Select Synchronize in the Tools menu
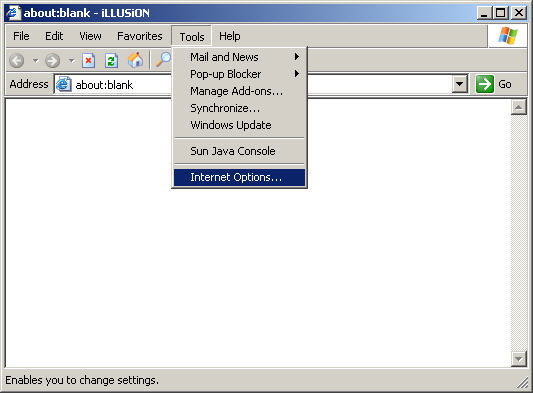This screenshot has width=533, height=393. pyautogui.click(x=240, y=108)
